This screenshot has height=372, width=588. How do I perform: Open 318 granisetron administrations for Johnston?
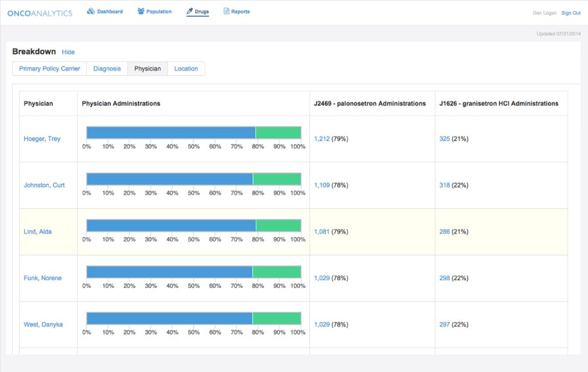[444, 185]
